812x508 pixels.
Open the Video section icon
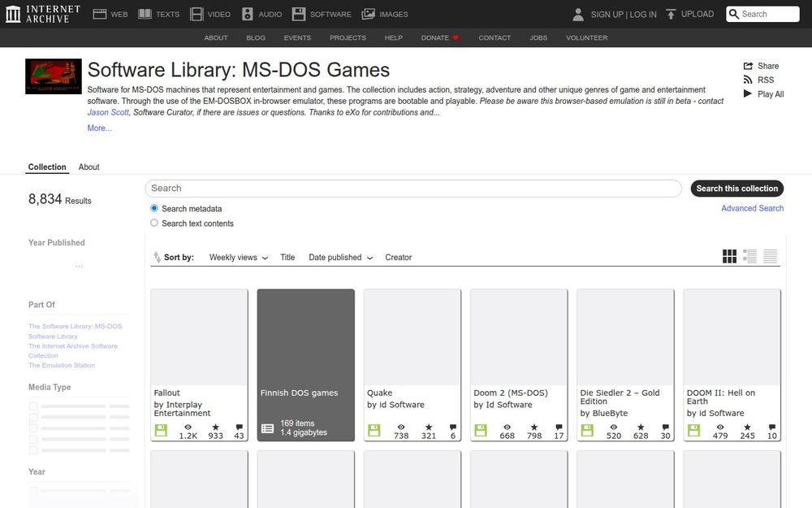coord(197,14)
